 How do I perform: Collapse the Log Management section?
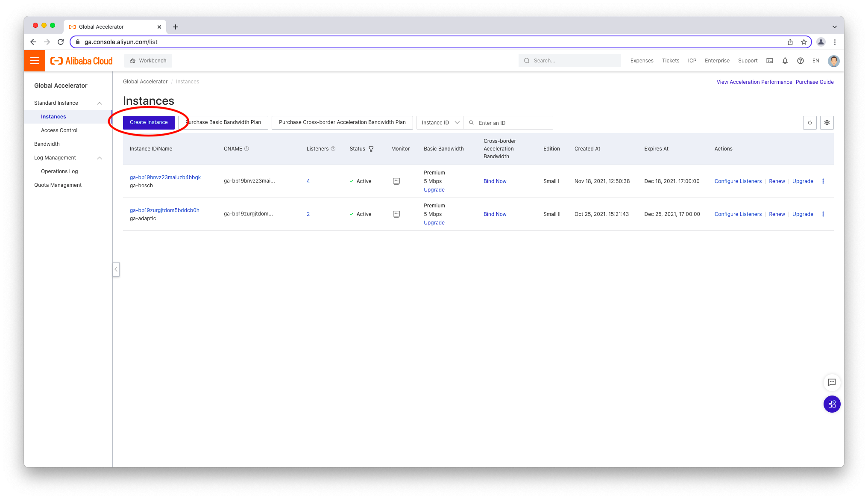pos(100,158)
